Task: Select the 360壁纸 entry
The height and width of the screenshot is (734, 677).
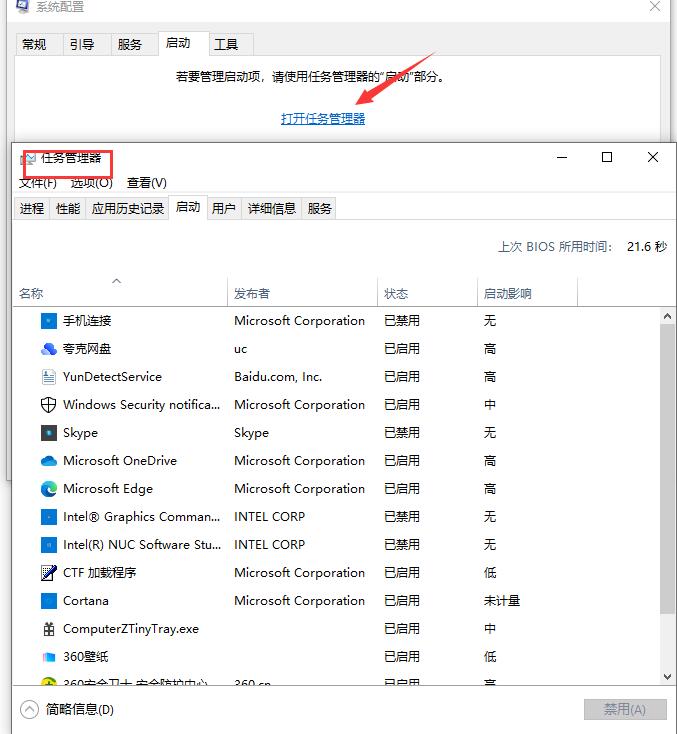Action: [x=86, y=657]
